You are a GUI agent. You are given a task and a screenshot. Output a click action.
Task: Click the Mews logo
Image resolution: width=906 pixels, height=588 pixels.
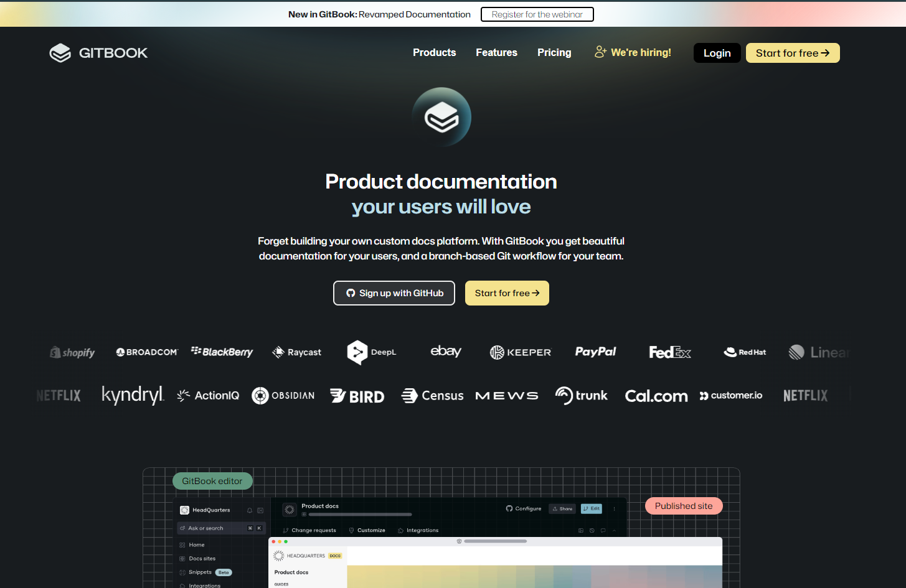pos(507,396)
